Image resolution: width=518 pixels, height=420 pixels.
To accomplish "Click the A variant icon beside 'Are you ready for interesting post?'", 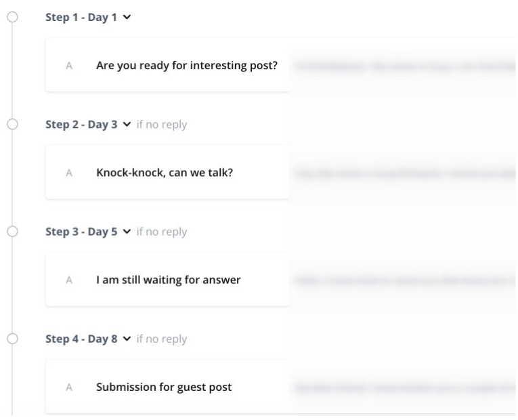I will coord(69,66).
